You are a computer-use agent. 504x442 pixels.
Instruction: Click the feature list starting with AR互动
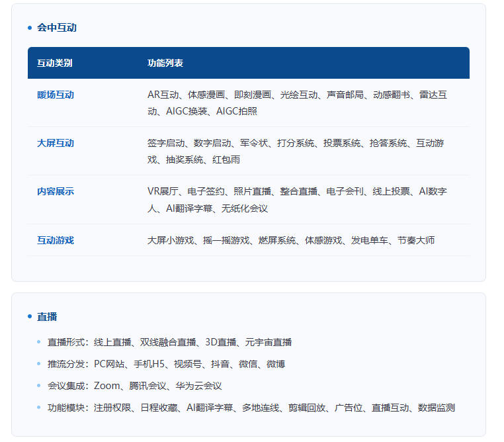(298, 103)
